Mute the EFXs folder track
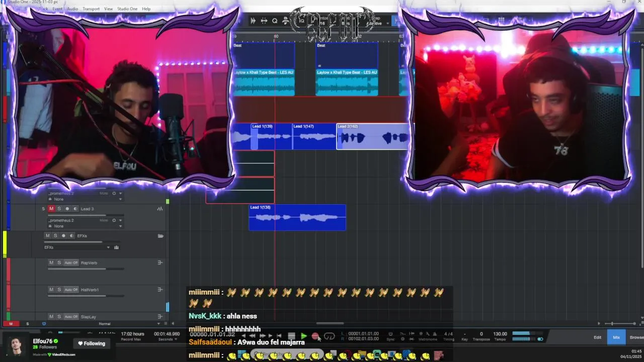This screenshot has height=362, width=644. (48, 236)
